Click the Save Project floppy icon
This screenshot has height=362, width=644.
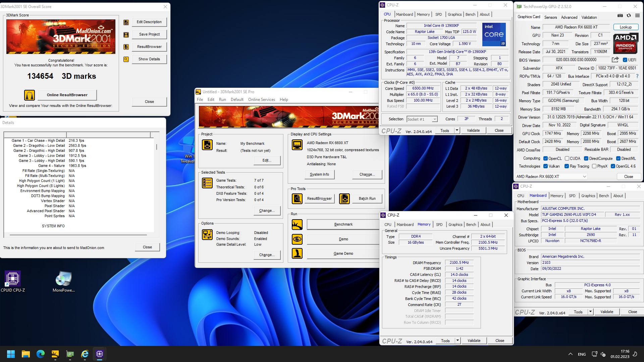pyautogui.click(x=126, y=35)
